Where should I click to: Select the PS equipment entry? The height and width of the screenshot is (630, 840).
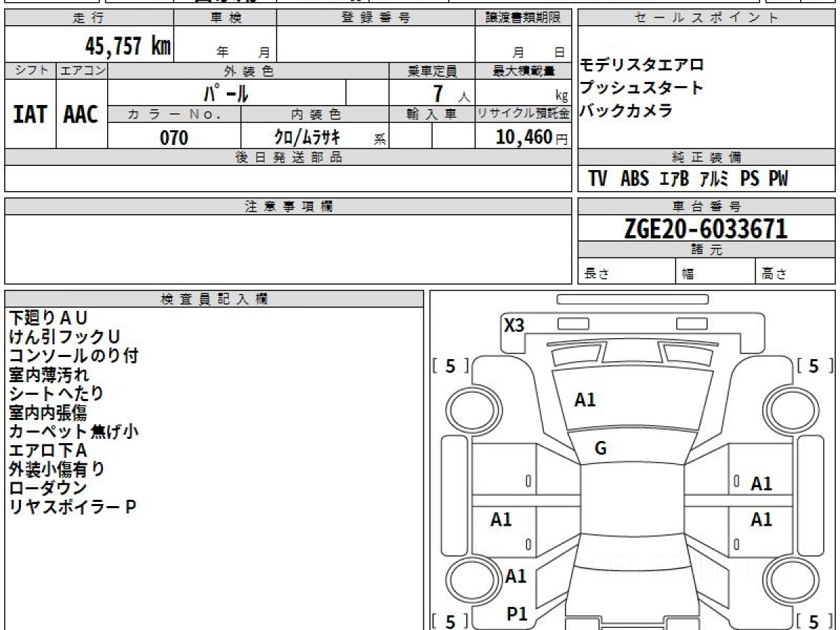tap(750, 179)
